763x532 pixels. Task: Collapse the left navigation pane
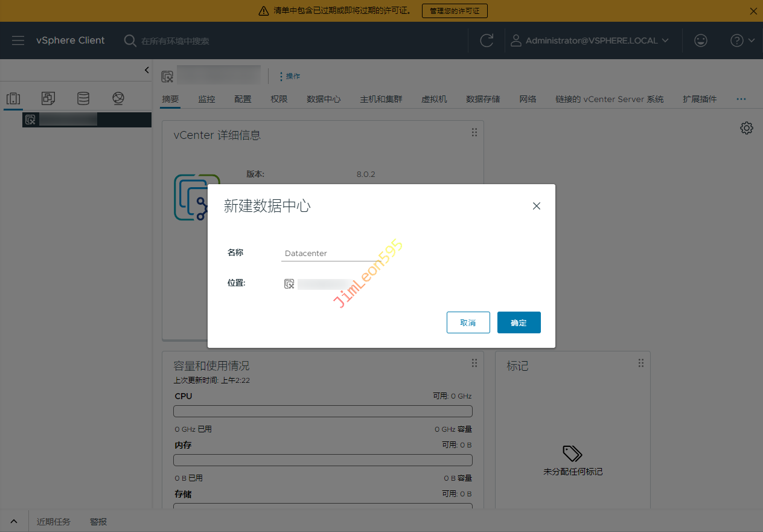147,70
